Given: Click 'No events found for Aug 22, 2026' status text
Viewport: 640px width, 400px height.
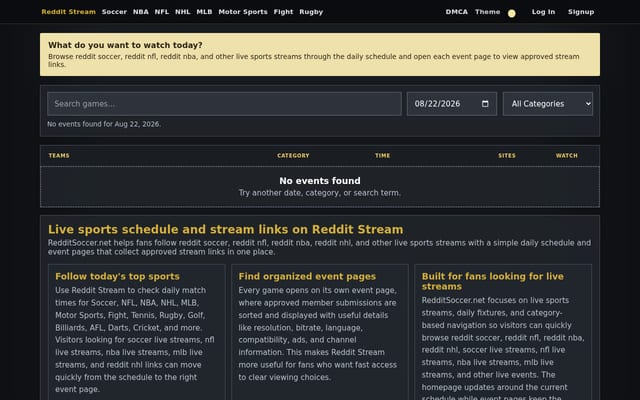Looking at the screenshot, I should pyautogui.click(x=104, y=124).
